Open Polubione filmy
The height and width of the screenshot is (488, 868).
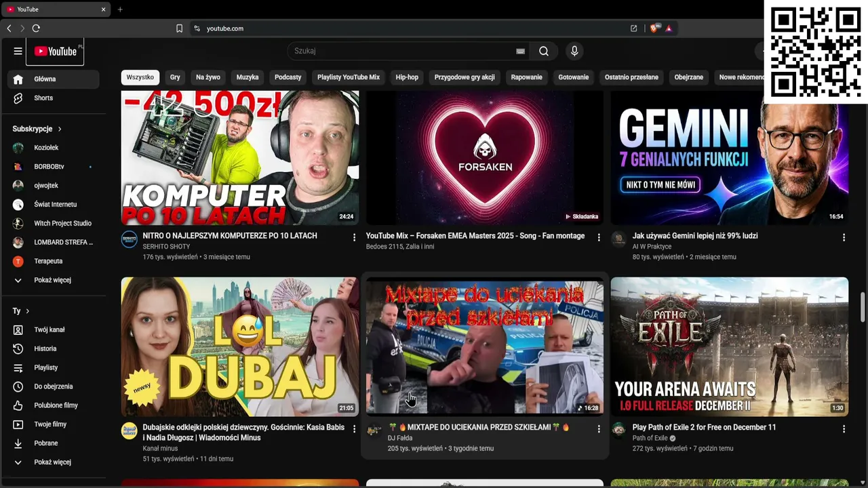[54, 405]
